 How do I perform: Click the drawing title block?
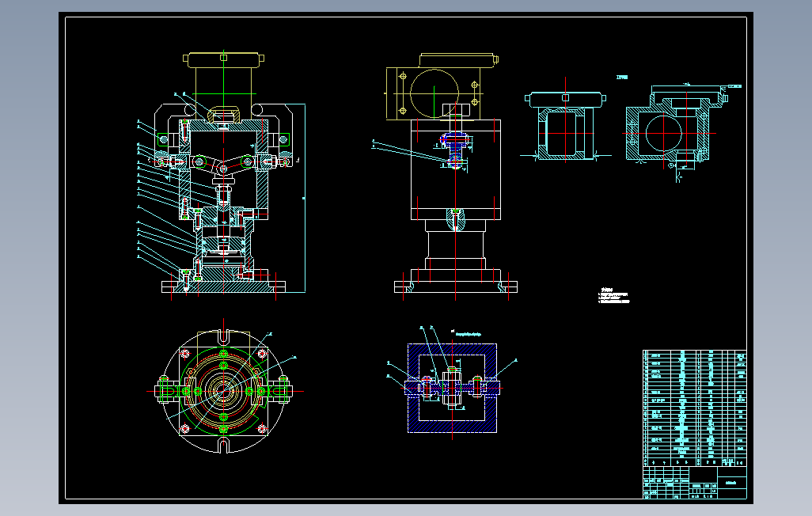pyautogui.click(x=695, y=483)
